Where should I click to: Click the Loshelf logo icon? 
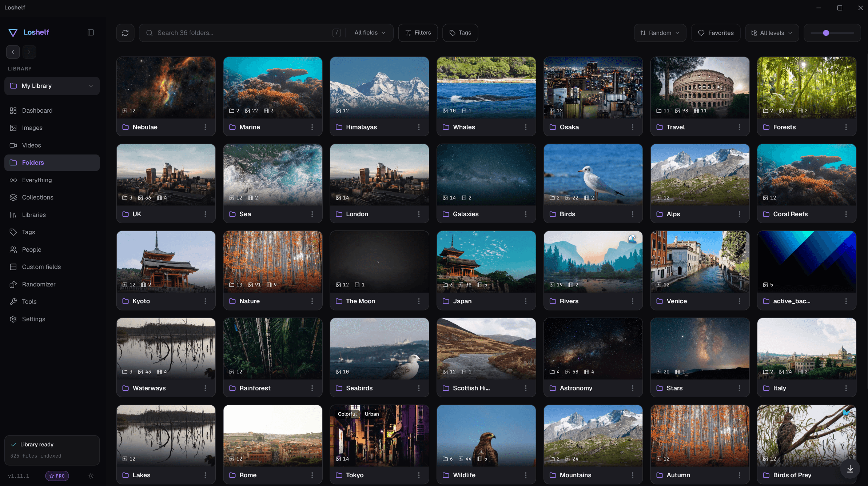coord(13,32)
